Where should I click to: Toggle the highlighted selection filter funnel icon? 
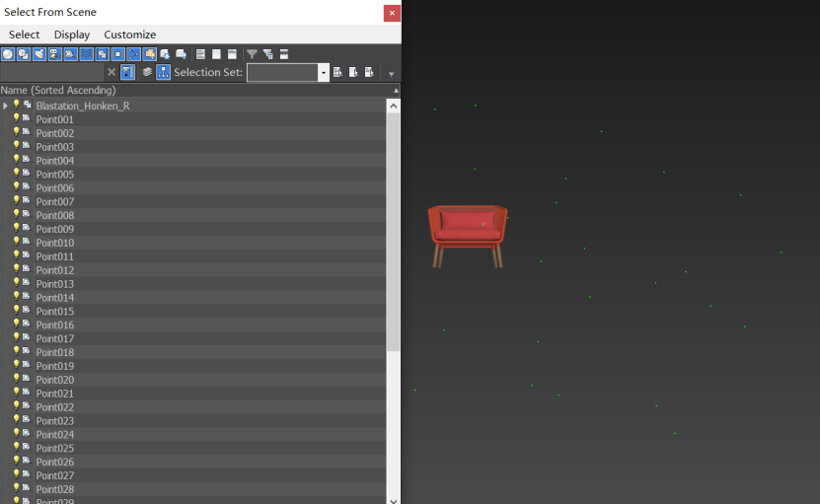(x=127, y=72)
